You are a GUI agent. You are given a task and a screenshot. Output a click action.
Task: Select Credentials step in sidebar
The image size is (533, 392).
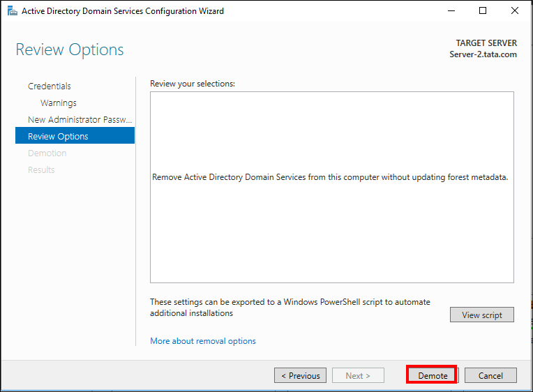click(50, 86)
